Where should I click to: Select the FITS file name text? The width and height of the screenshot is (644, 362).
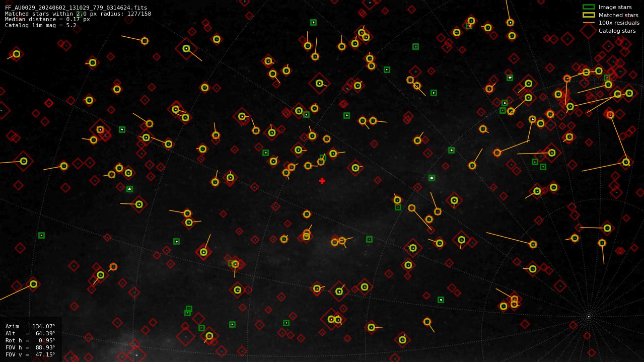[76, 8]
